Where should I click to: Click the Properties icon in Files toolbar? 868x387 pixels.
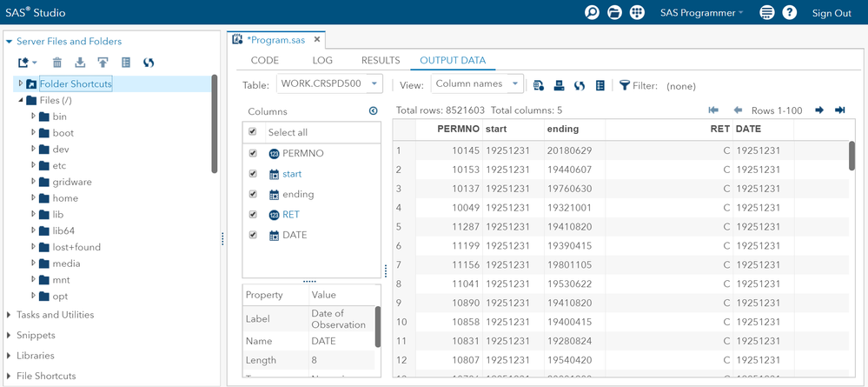pos(126,63)
